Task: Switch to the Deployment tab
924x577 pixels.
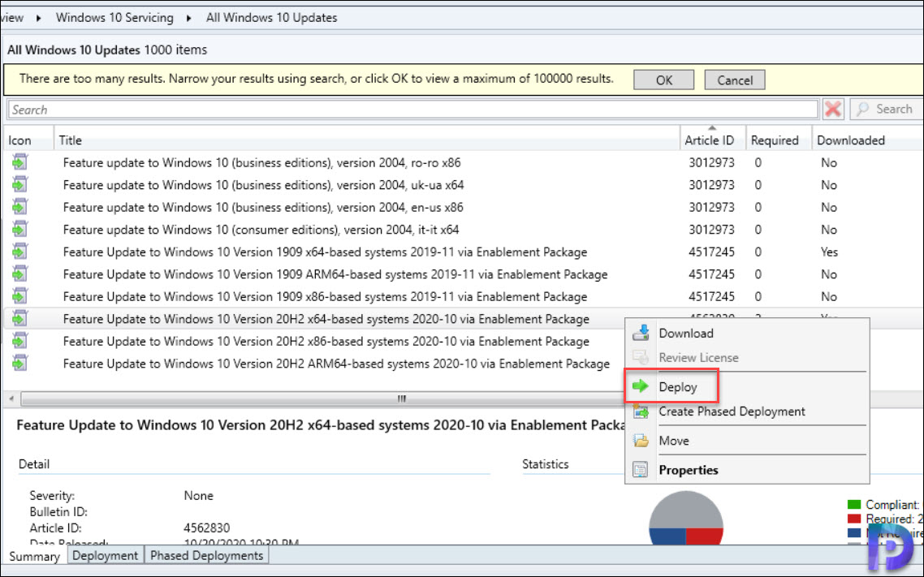Action: point(105,556)
